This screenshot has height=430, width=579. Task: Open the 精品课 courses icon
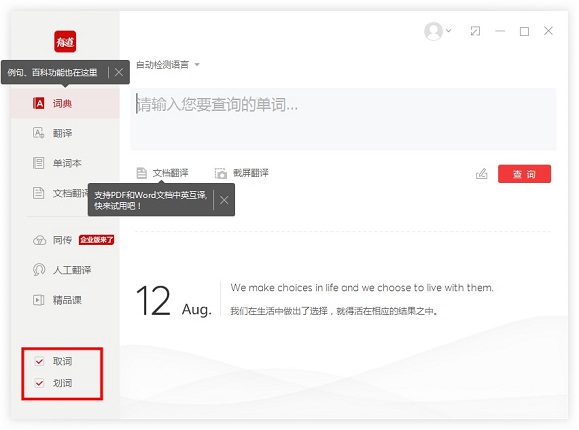coord(38,300)
